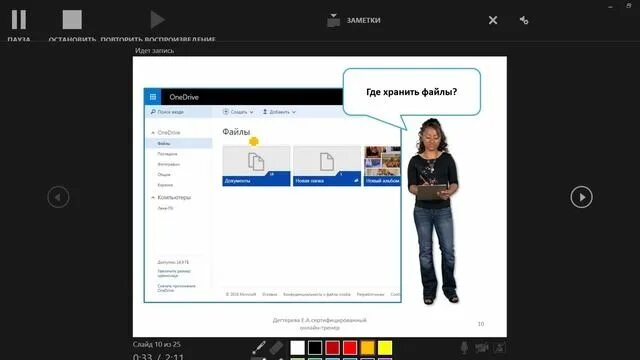The height and width of the screenshot is (360, 640).
Task: Open recording settings gear icon
Action: 524,20
